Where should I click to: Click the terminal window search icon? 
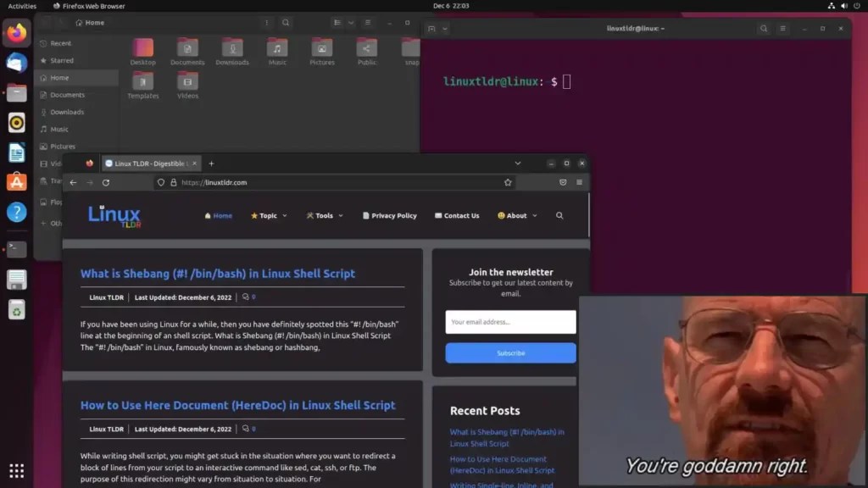pyautogui.click(x=764, y=28)
